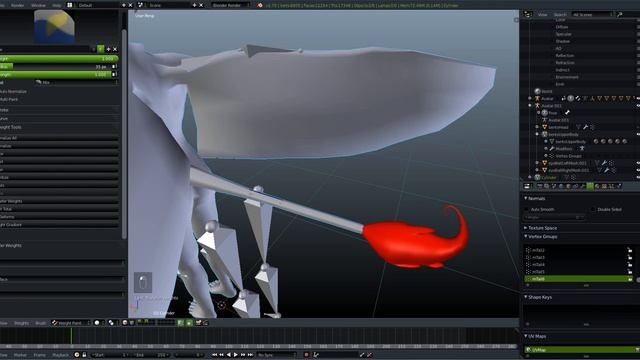Click the Blender logo icon in info bar
640x360 pixels.
pos(260,5)
